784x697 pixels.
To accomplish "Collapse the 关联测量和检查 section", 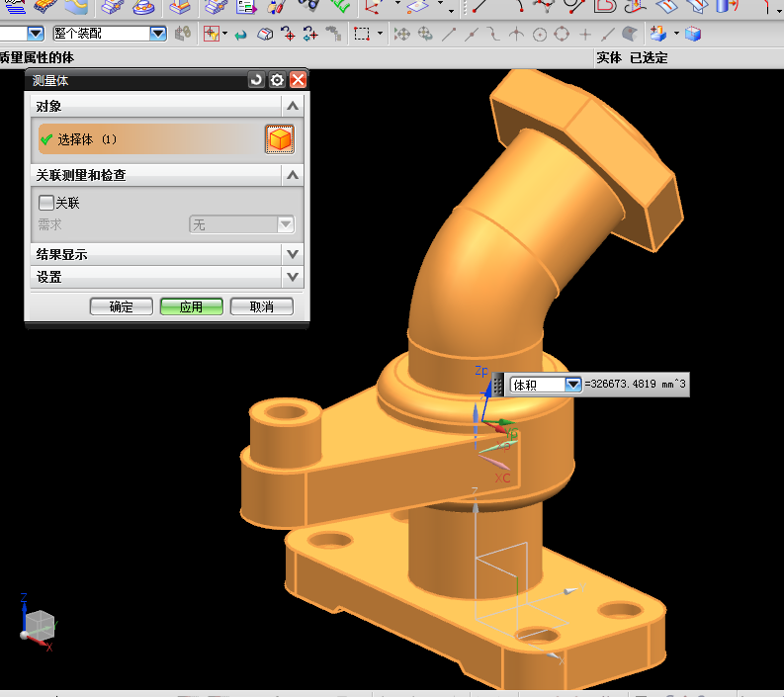I will [x=292, y=175].
